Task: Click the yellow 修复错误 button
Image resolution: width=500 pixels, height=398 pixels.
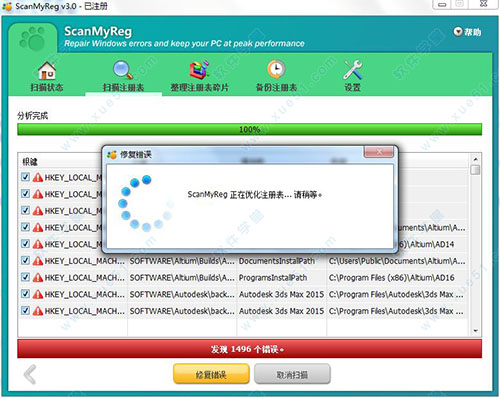Action: pos(211,374)
